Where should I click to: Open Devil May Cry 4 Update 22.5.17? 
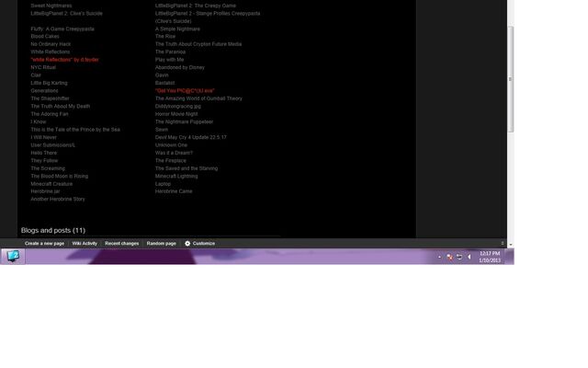[x=191, y=137]
